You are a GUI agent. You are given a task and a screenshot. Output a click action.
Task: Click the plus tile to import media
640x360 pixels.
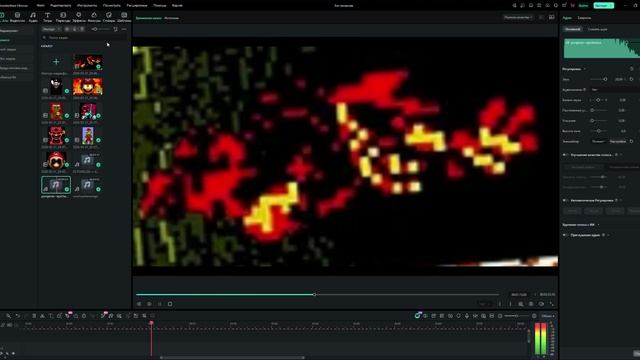click(56, 62)
